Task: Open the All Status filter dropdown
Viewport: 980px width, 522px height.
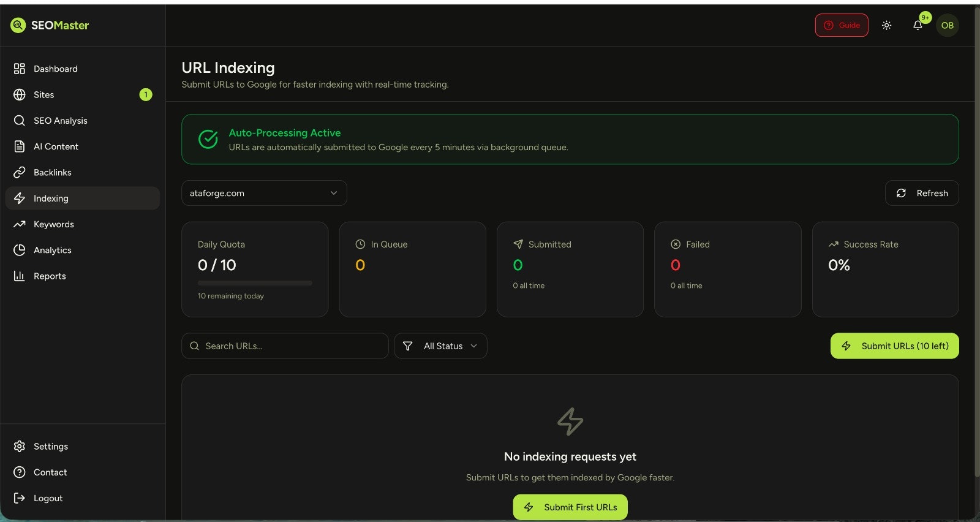Action: [440, 346]
